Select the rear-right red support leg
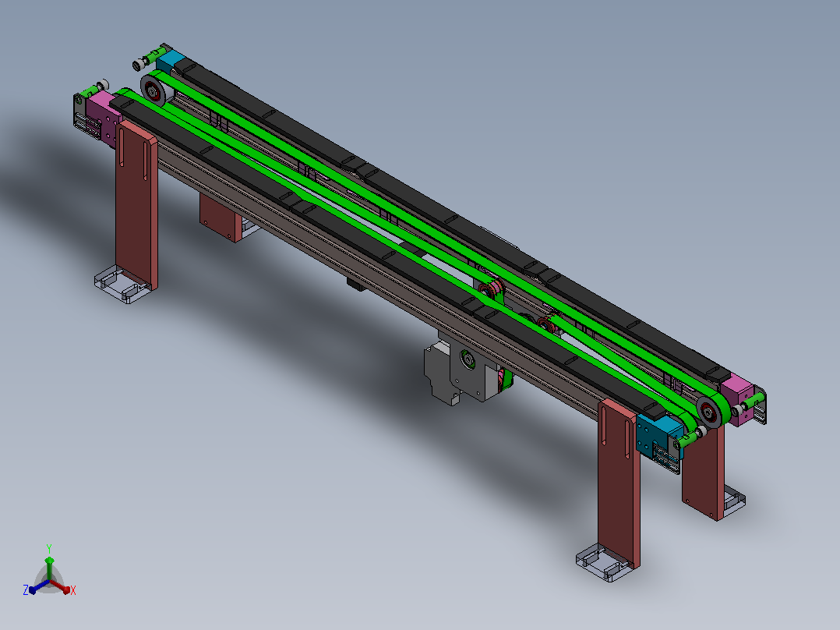Image resolution: width=840 pixels, height=630 pixels. (703, 471)
